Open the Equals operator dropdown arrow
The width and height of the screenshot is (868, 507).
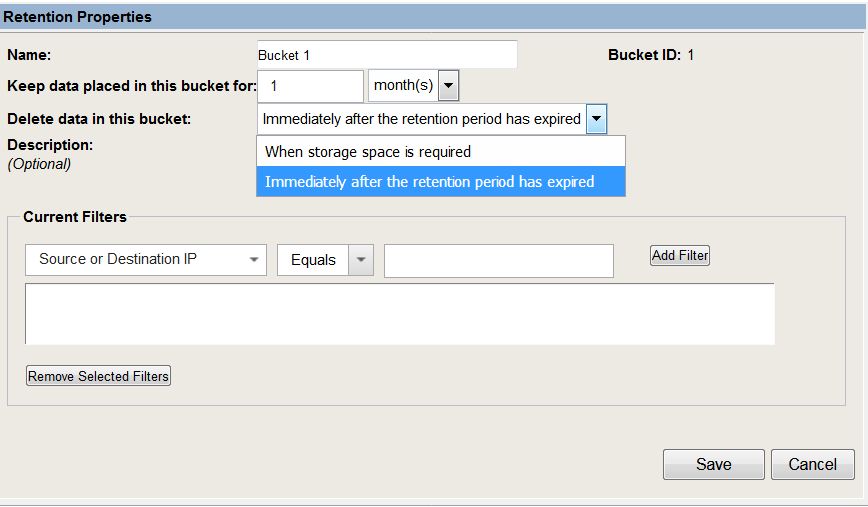tap(361, 260)
